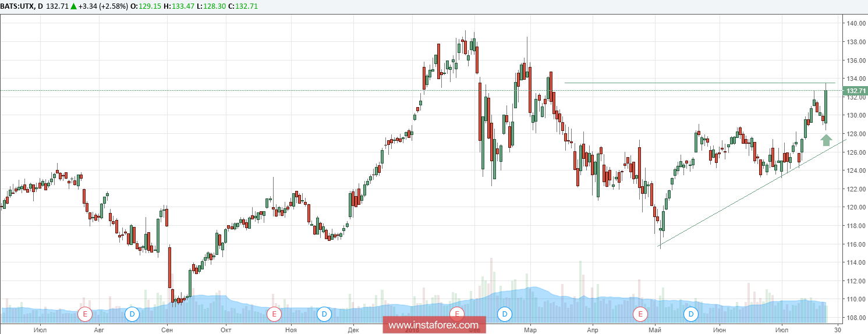
Task: Click the 110.00 price axis label
Action: [855, 299]
